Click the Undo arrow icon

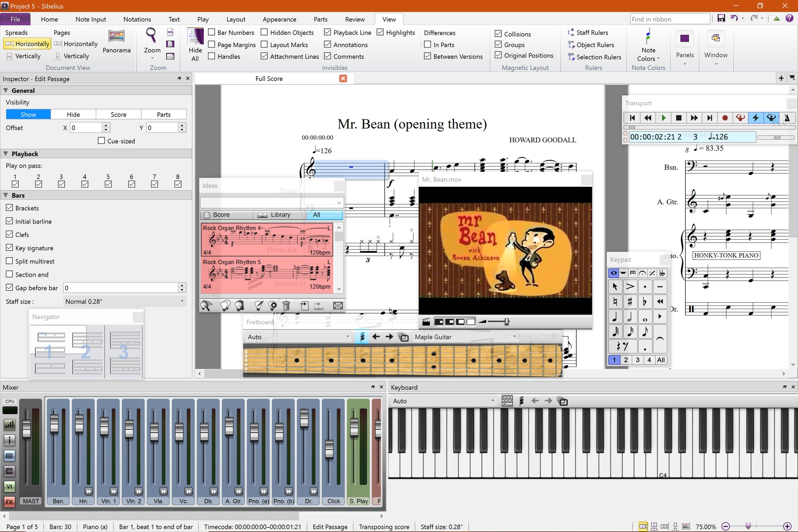(734, 18)
